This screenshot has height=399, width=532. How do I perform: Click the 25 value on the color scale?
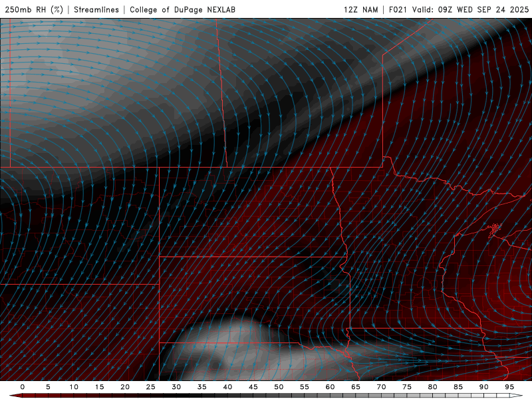150,387
